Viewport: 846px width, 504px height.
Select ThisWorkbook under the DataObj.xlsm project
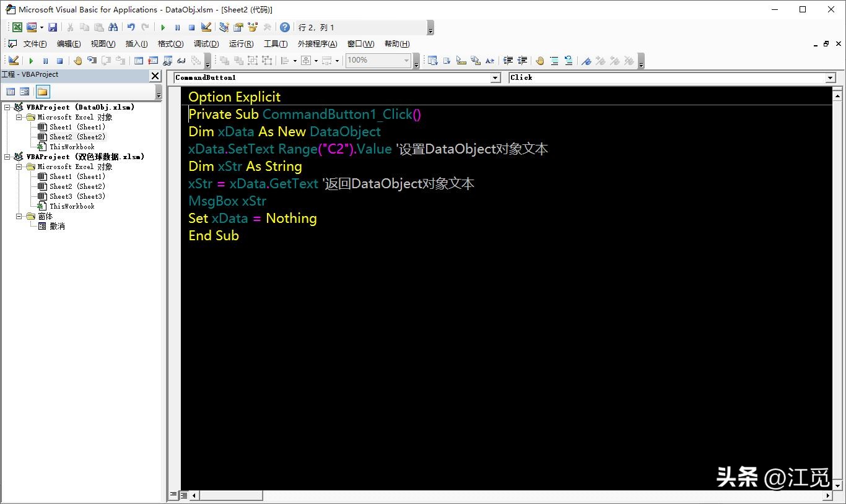72,147
